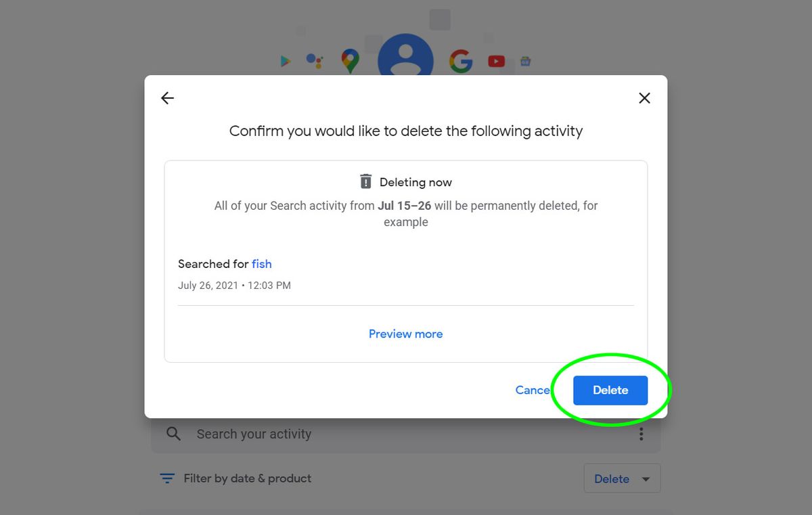Click the back arrow in the dialog

point(167,97)
